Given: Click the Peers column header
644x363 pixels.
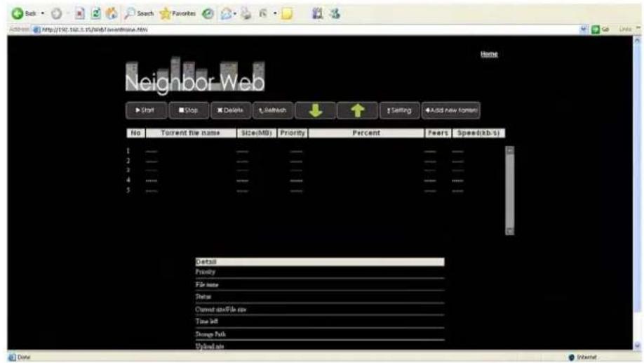Looking at the screenshot, I should (438, 133).
